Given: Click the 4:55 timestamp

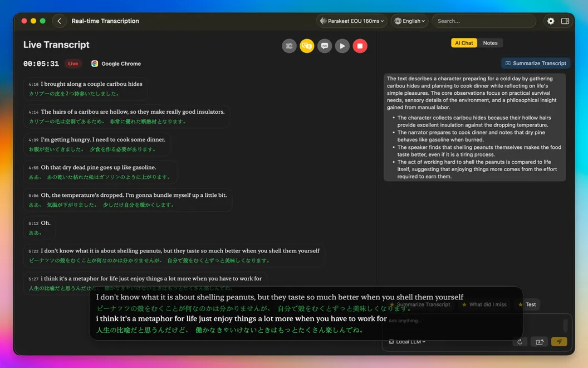Looking at the screenshot, I should [33, 168].
